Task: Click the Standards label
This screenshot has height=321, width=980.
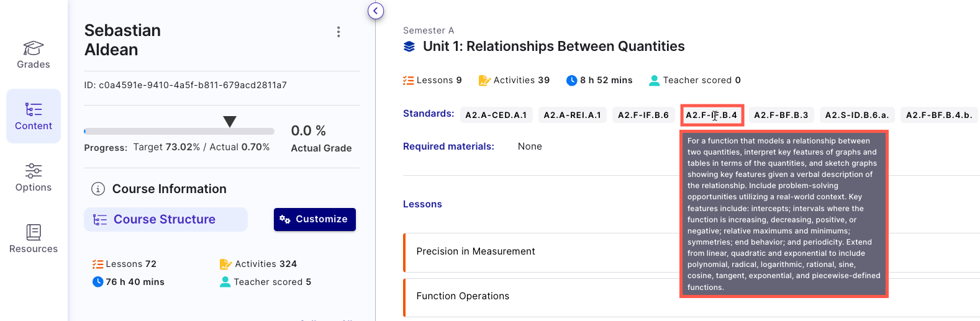Action: click(429, 114)
